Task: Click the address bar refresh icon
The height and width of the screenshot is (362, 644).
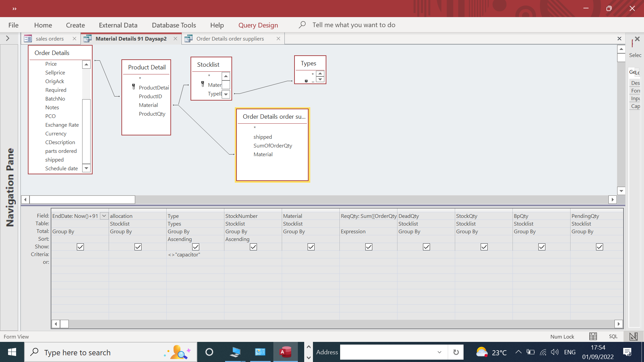Action: point(456,352)
